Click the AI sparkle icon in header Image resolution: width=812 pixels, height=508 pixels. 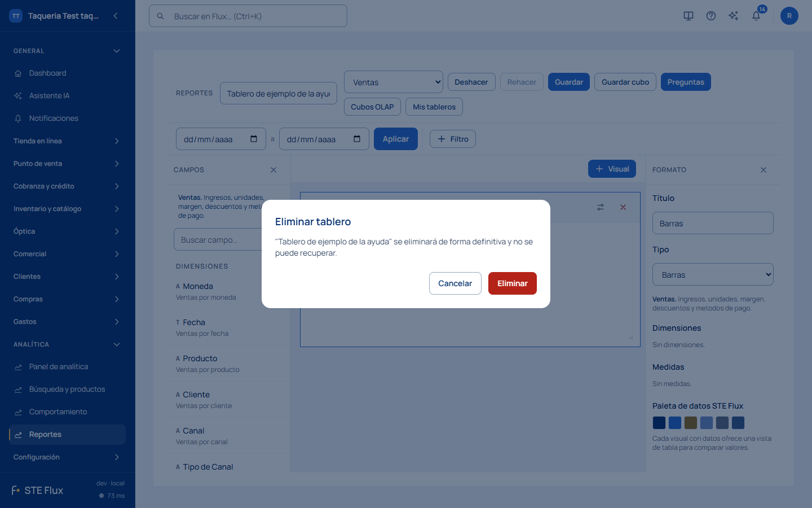(734, 16)
